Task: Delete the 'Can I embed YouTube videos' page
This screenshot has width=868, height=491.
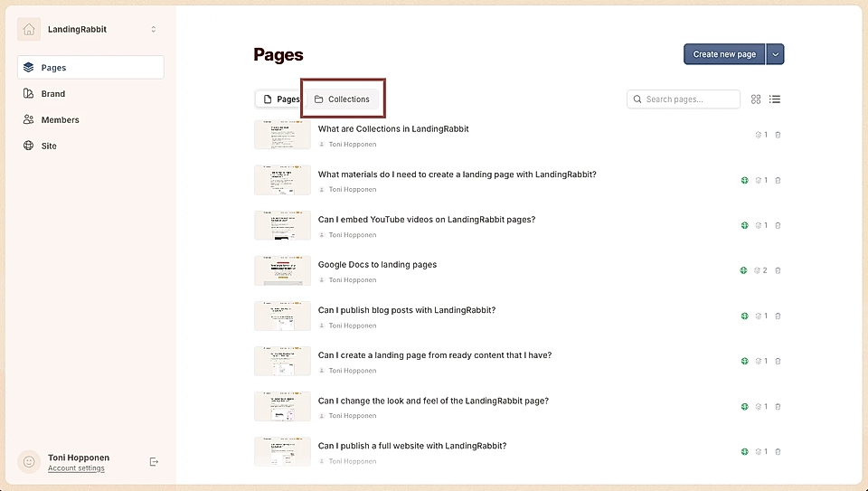Action: pyautogui.click(x=778, y=225)
